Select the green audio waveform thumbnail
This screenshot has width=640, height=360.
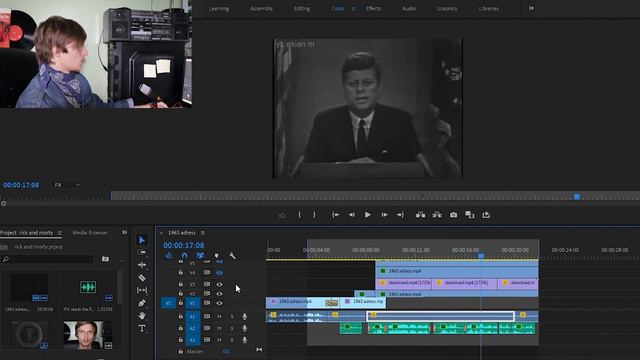(88, 287)
